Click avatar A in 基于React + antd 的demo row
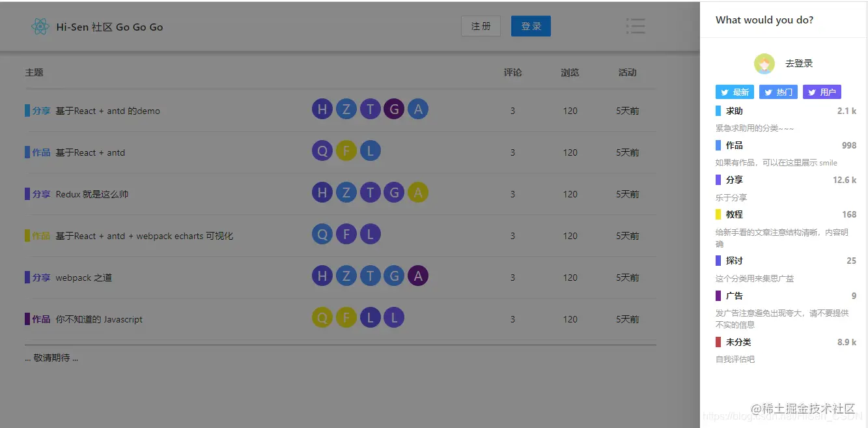868x428 pixels. point(418,109)
